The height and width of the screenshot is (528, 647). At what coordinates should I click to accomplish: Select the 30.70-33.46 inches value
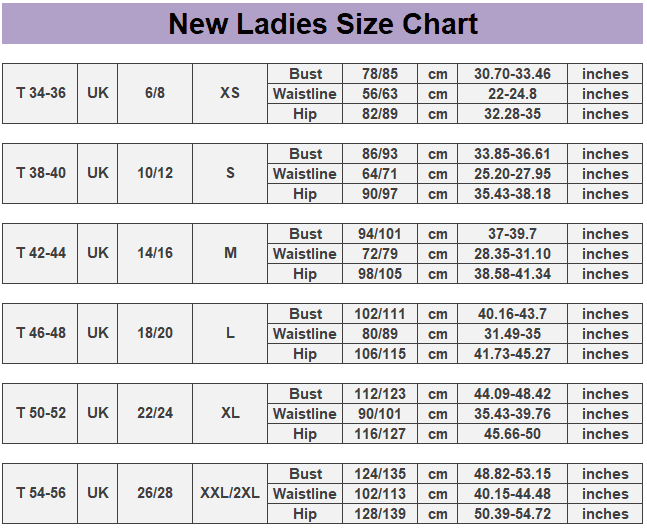point(512,74)
